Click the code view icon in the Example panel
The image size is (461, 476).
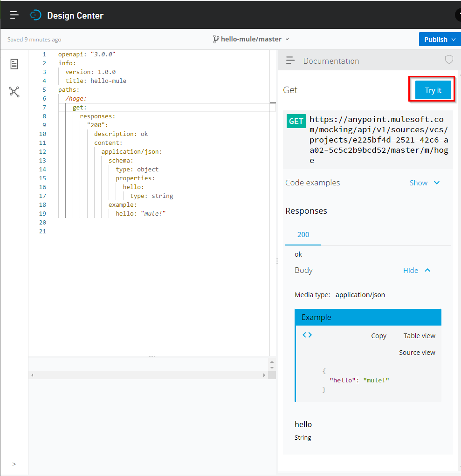307,335
